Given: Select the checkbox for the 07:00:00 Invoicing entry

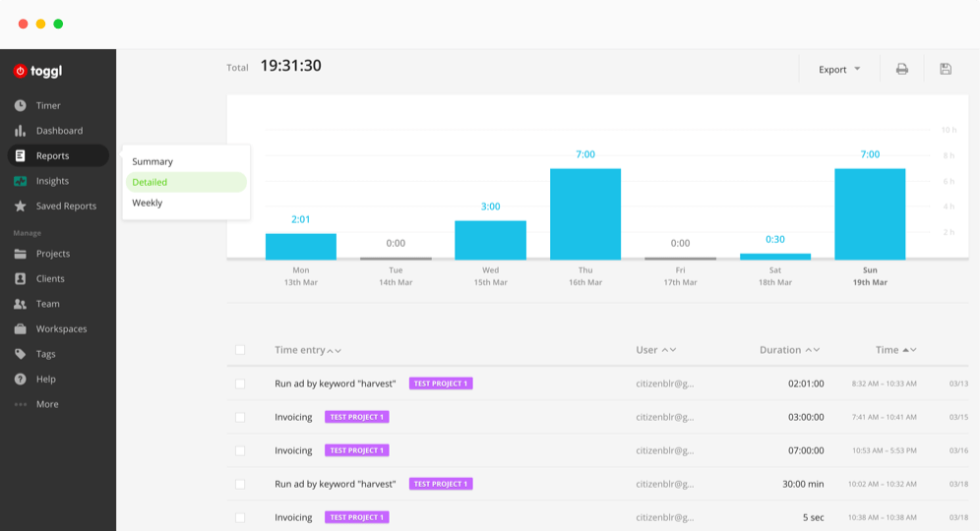Looking at the screenshot, I should (x=240, y=450).
